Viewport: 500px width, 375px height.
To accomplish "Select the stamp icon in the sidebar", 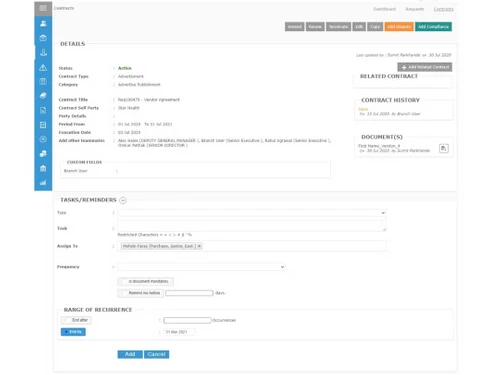I will (x=43, y=52).
